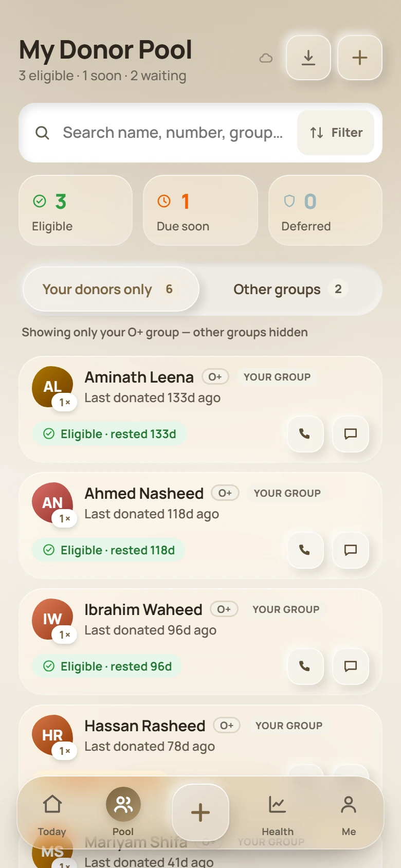Open the center plus action in bottom bar
The width and height of the screenshot is (401, 868).
[x=200, y=812]
